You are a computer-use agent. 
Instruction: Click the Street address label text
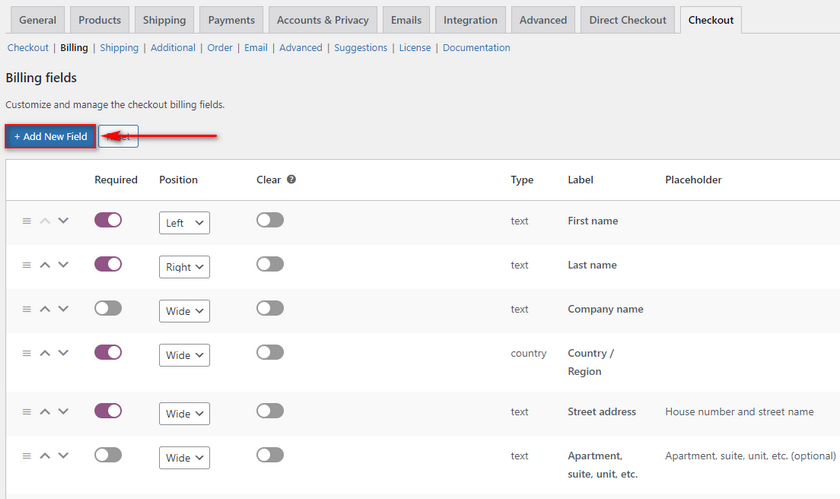tap(602, 412)
